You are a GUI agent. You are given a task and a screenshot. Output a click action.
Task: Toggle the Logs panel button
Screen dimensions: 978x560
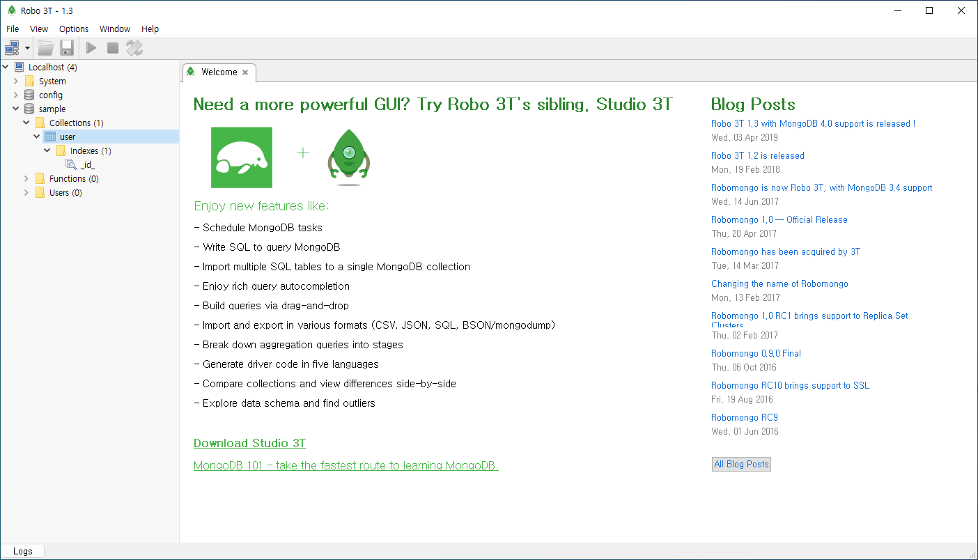[x=22, y=551]
